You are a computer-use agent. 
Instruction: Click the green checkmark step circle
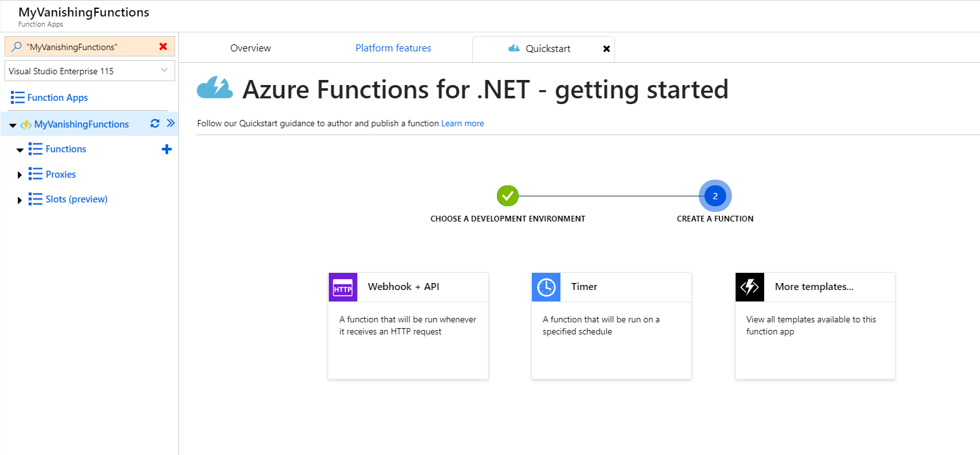coord(508,195)
